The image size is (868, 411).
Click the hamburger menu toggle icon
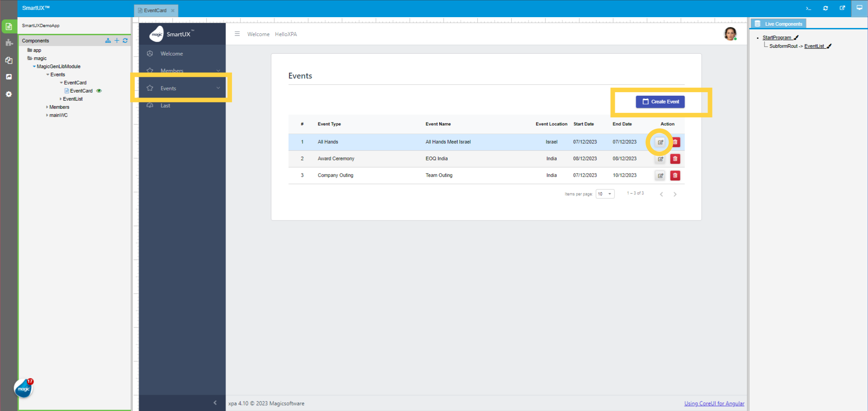(237, 34)
